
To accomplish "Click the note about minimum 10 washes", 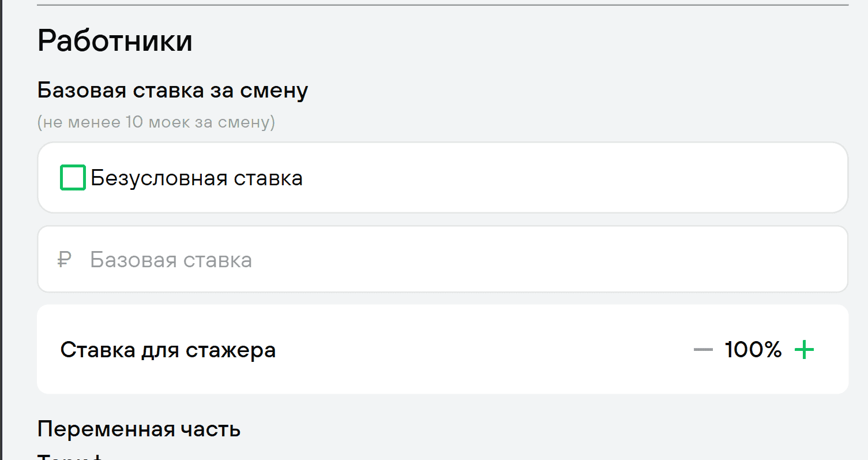I will coord(156,122).
